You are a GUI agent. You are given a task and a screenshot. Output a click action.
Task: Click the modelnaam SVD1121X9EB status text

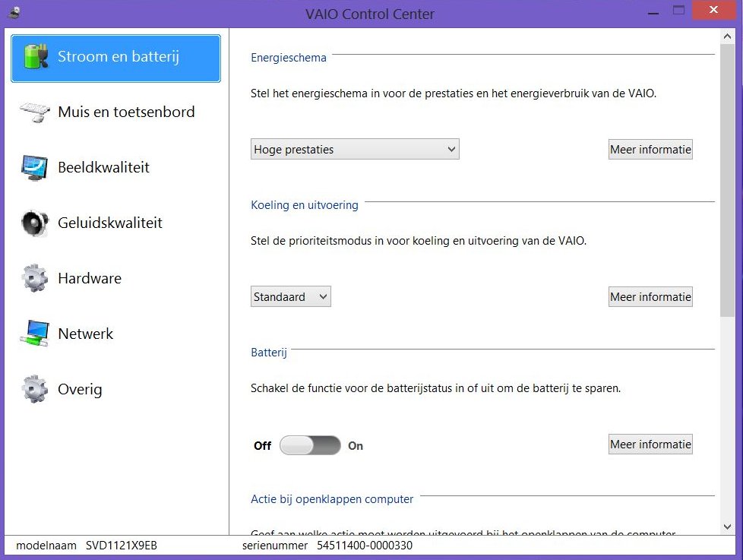point(87,546)
